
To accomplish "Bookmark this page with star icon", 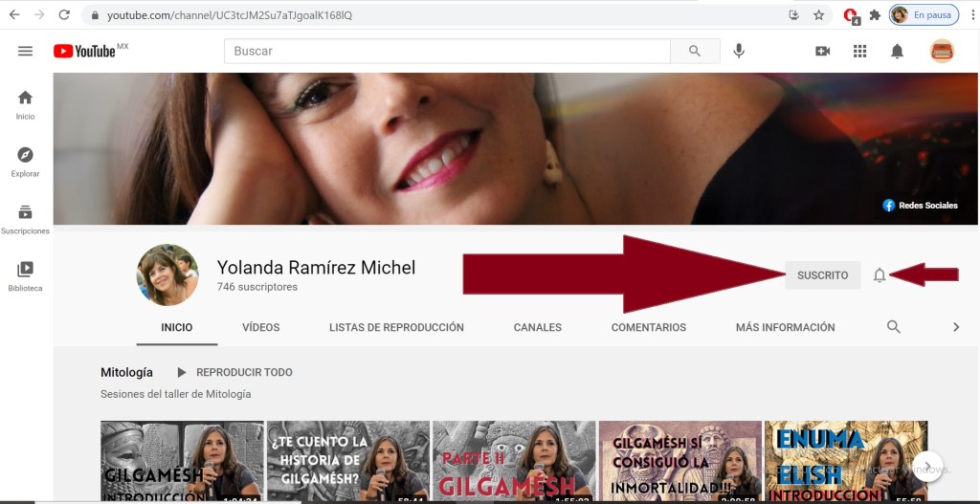I will [x=818, y=15].
